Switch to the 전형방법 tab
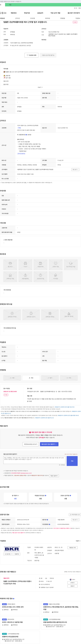 pos(63,18)
